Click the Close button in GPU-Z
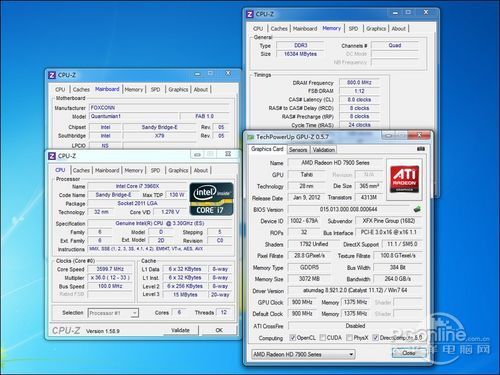The image size is (500, 375). pyautogui.click(x=409, y=353)
